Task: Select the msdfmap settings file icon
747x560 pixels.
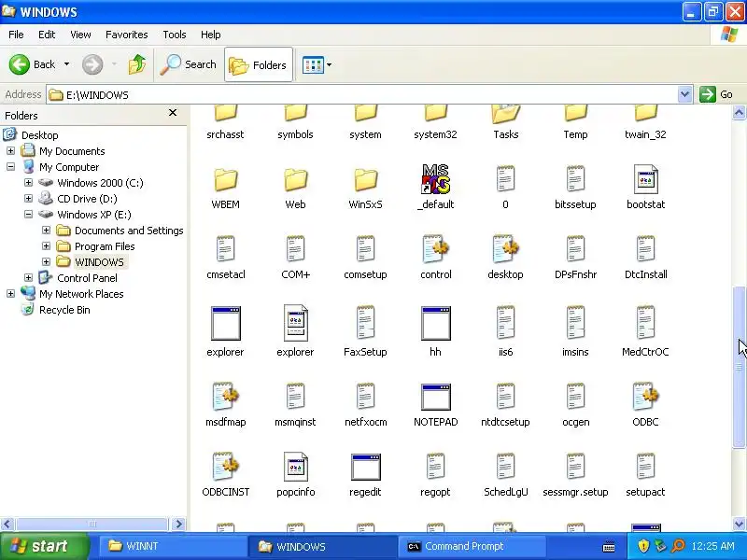Action: 225,396
